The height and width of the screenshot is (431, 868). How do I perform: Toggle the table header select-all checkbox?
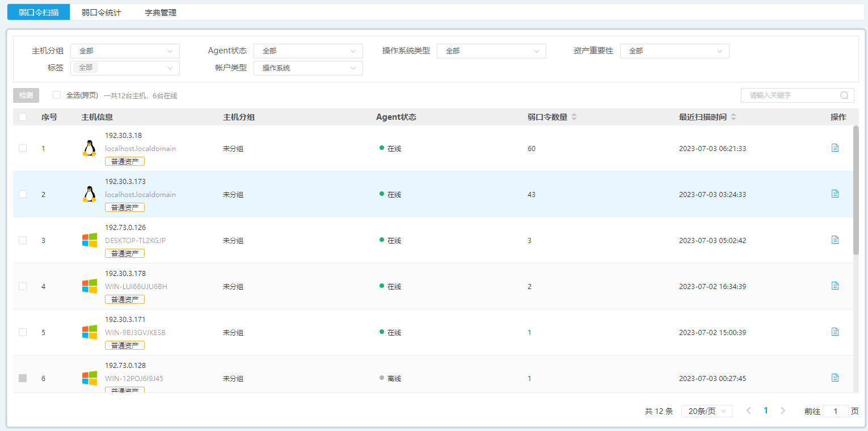click(x=23, y=117)
